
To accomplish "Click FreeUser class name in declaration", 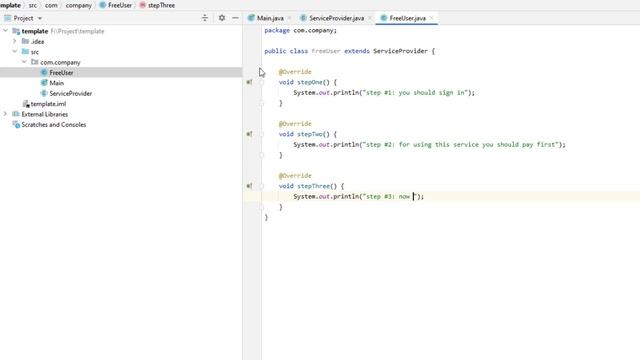I will coord(326,51).
